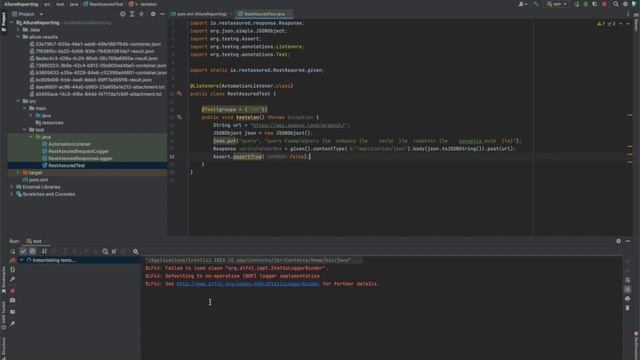Select pom.xml in project tree
The width and height of the screenshot is (640, 360).
point(38,180)
